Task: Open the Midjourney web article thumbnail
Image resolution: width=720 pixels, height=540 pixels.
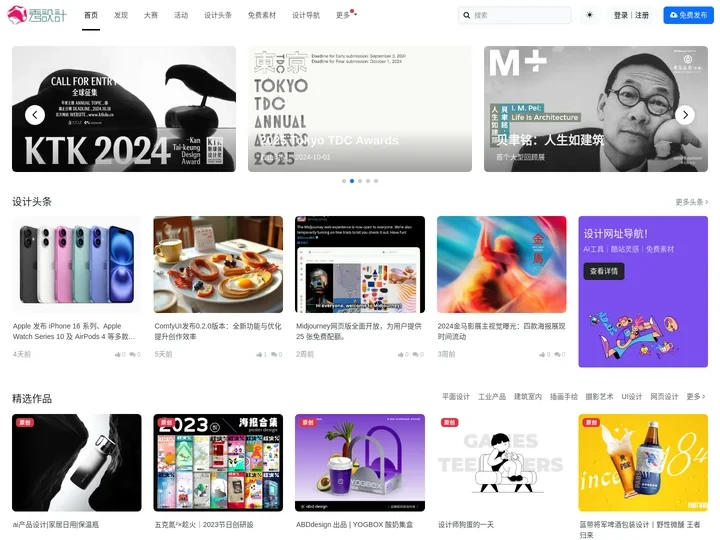Action: click(360, 264)
